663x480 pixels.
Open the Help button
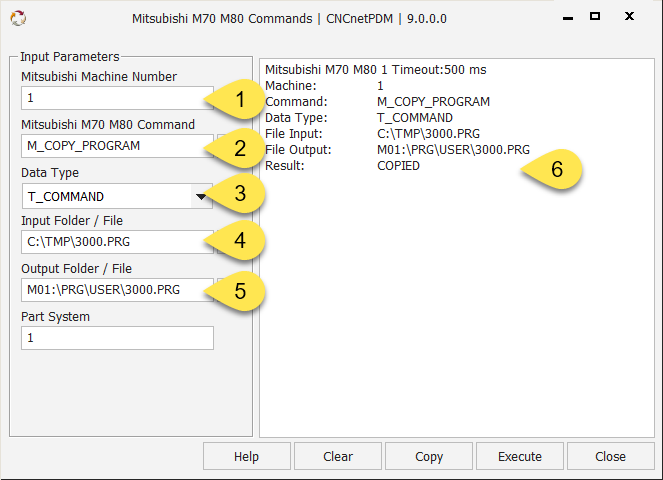pos(247,456)
